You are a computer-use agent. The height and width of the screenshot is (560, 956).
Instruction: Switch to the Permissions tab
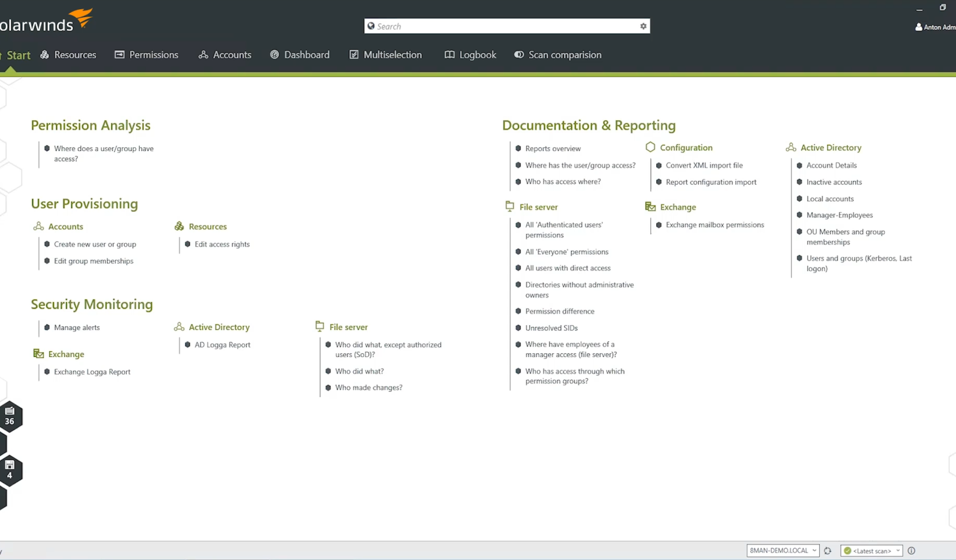(146, 55)
